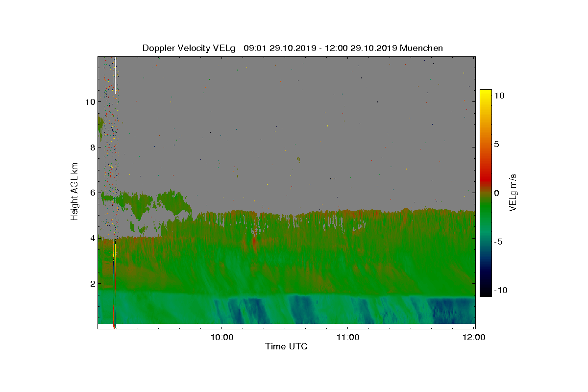Click the '11:00' time axis label
The height and width of the screenshot is (392, 588).
click(x=347, y=337)
